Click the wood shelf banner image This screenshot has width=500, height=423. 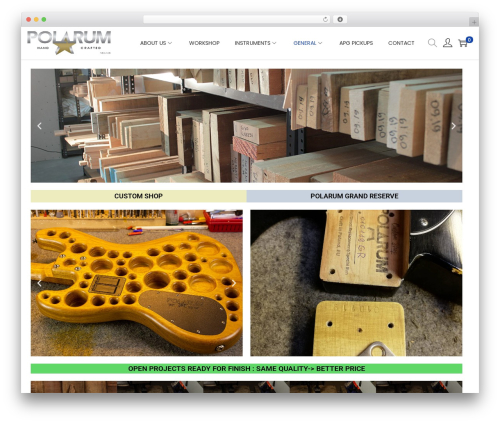tap(246, 126)
